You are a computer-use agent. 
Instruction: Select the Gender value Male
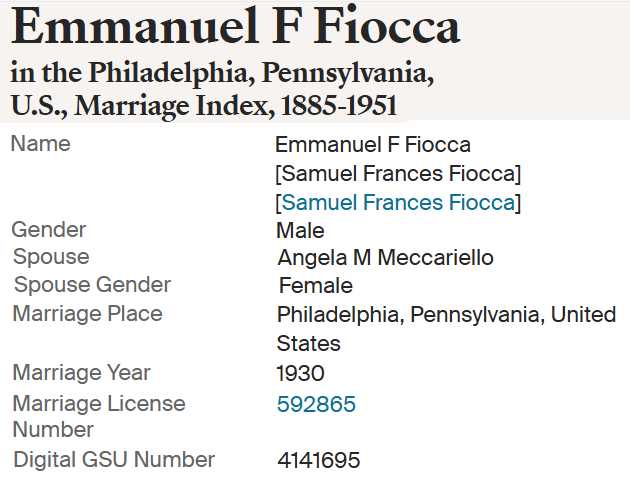[x=300, y=231]
